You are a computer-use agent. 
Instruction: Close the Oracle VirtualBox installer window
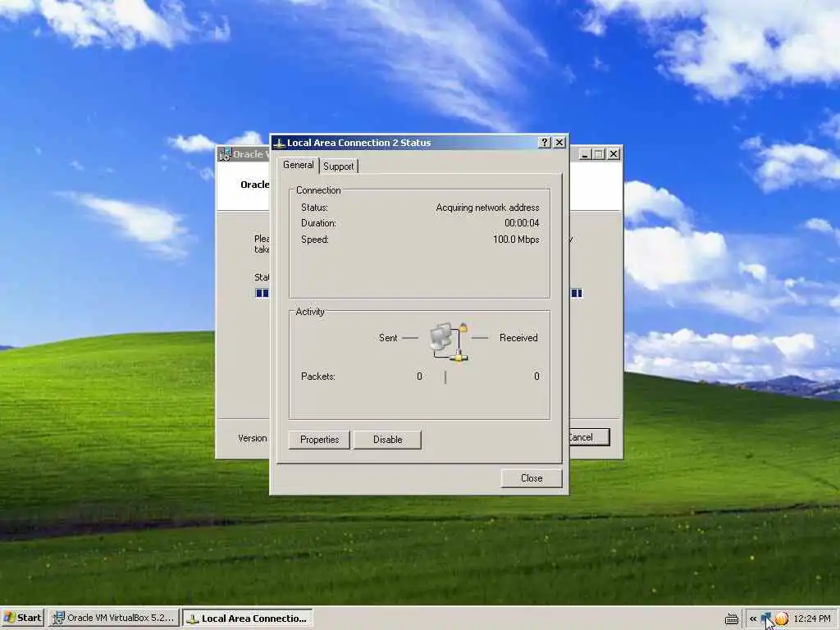(x=614, y=154)
